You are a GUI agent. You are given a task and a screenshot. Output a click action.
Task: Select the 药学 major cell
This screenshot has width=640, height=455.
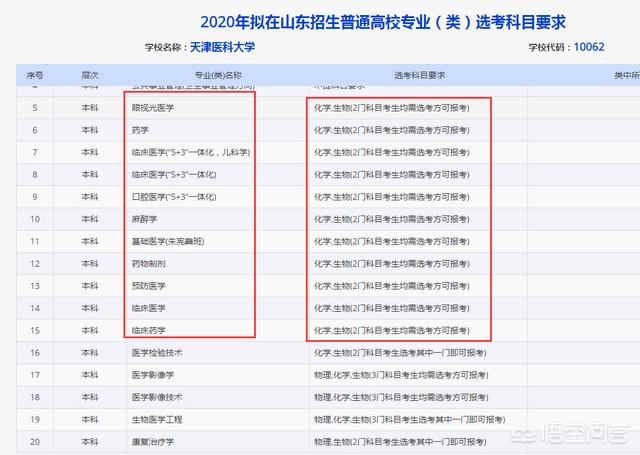point(141,129)
